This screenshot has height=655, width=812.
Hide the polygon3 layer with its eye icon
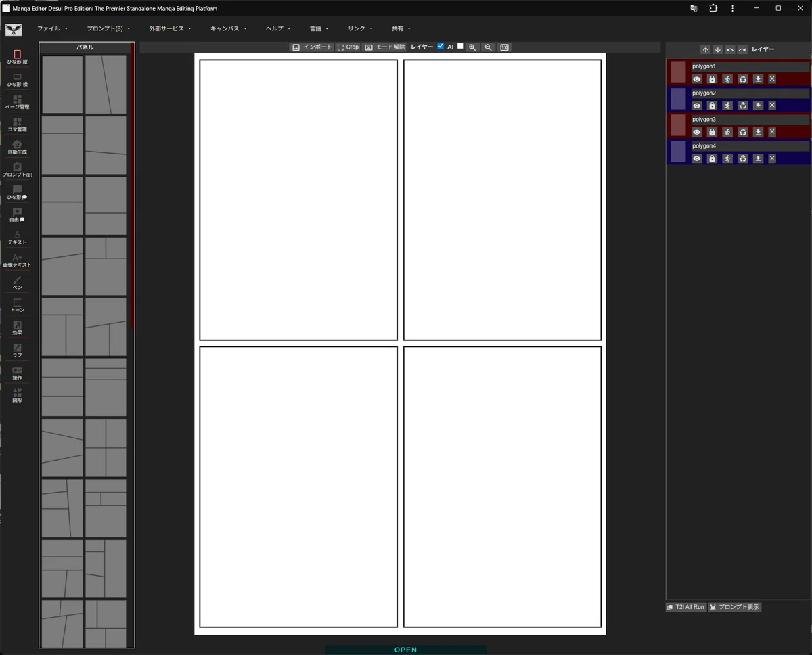tap(696, 132)
